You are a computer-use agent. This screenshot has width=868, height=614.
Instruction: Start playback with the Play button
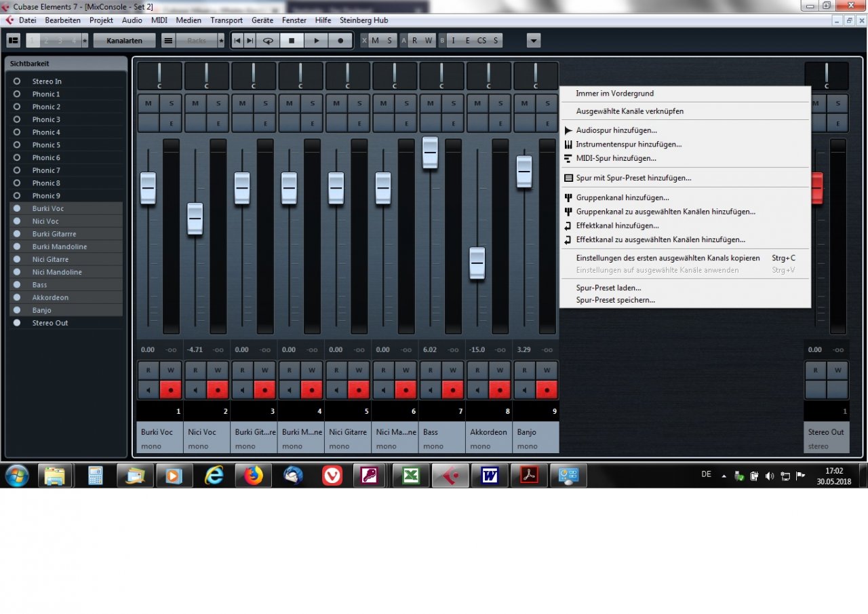pos(316,41)
